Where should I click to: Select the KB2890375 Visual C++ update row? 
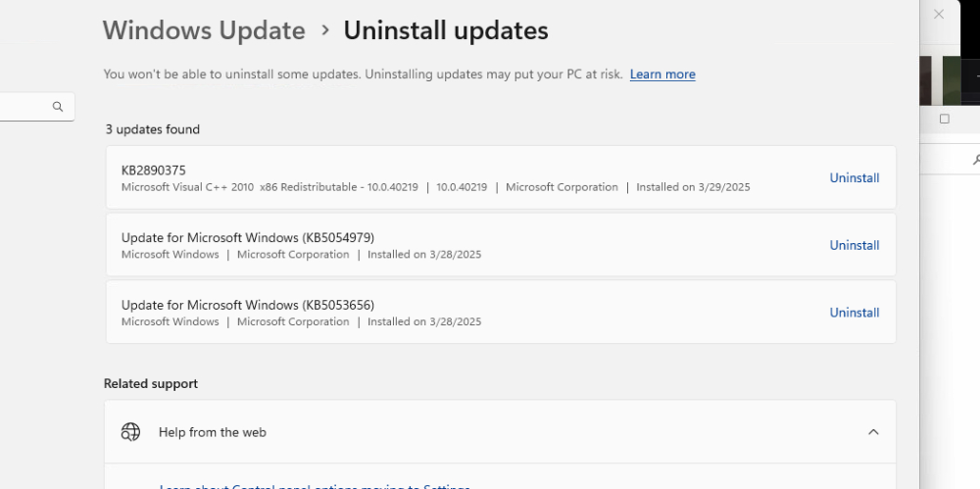tap(441, 177)
